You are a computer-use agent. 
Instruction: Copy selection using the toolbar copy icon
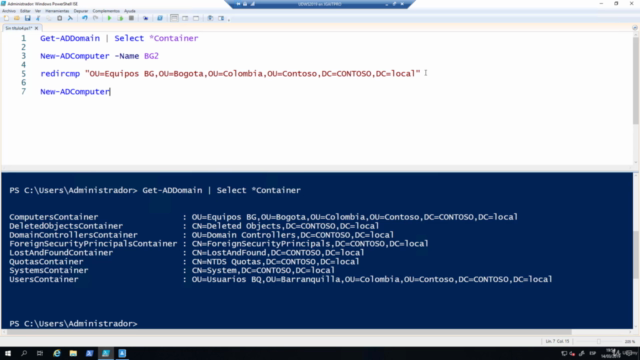[x=49, y=18]
